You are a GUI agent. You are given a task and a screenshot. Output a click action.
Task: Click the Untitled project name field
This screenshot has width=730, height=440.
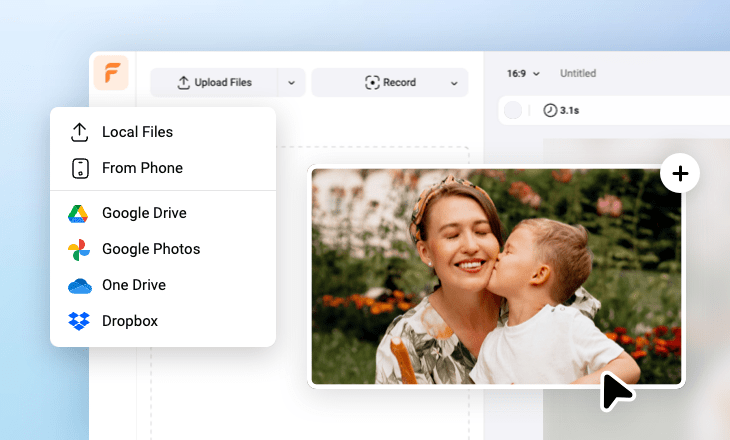coord(578,73)
